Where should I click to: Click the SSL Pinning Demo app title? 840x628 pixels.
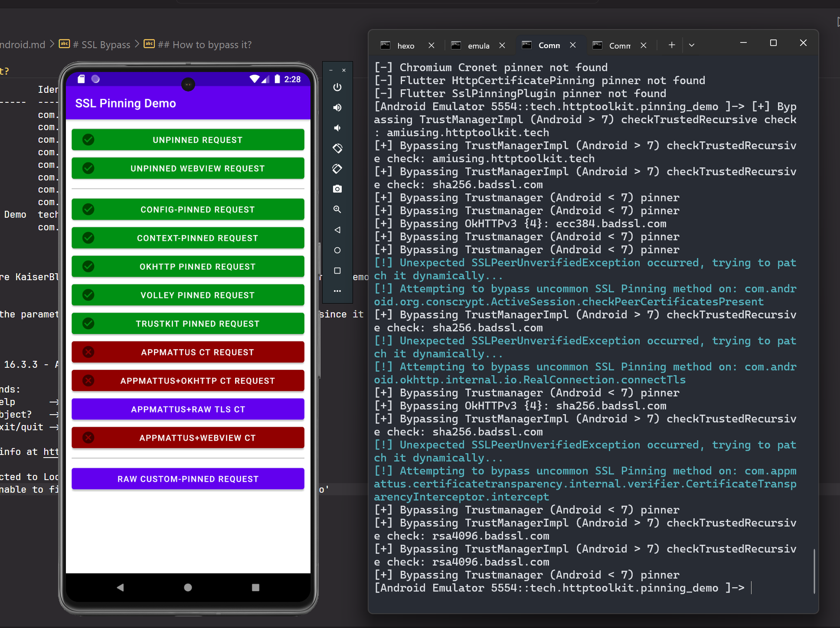(125, 103)
